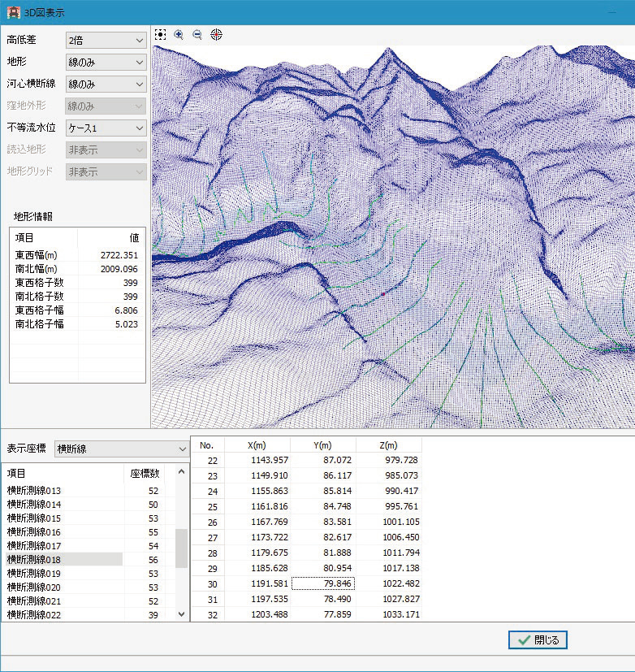Expand the 表示座標 dropdown set to 横断線

121,449
